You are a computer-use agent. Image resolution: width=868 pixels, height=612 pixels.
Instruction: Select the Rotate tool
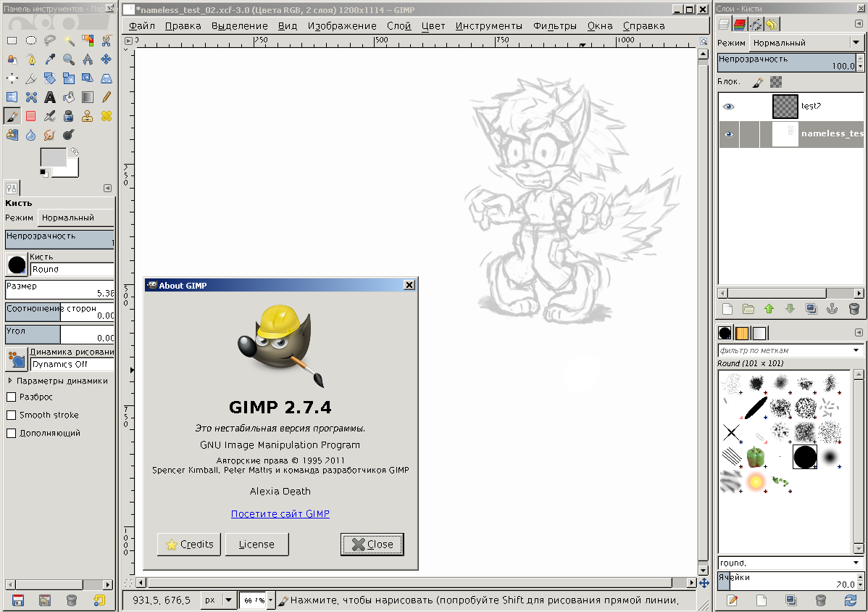pyautogui.click(x=50, y=78)
